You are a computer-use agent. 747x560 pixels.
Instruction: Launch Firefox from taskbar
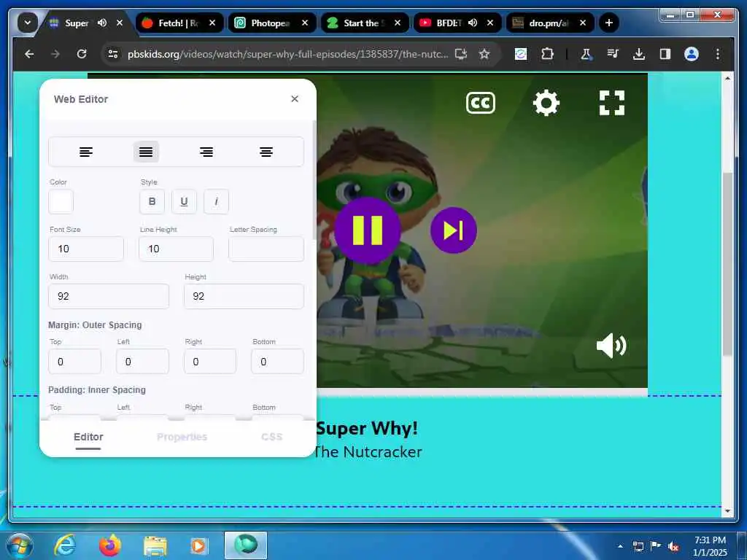coord(110,545)
